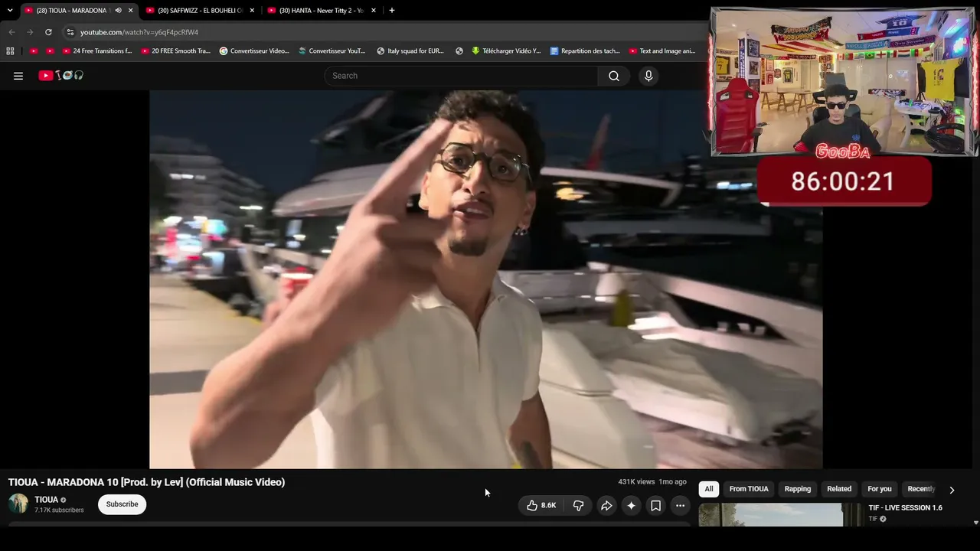Click the address bar URL
The width and height of the screenshot is (980, 551).
point(139,32)
